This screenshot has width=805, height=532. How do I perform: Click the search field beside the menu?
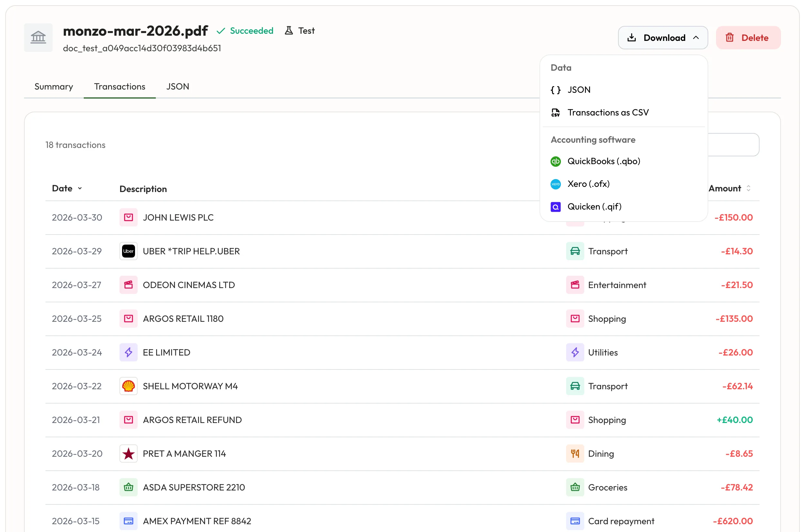click(733, 145)
